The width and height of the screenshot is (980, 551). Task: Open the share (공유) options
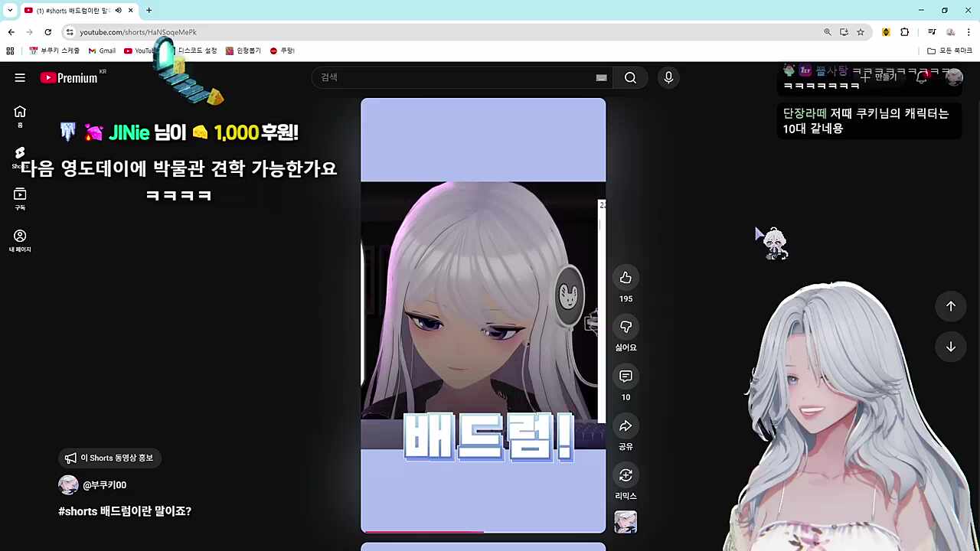click(x=626, y=426)
